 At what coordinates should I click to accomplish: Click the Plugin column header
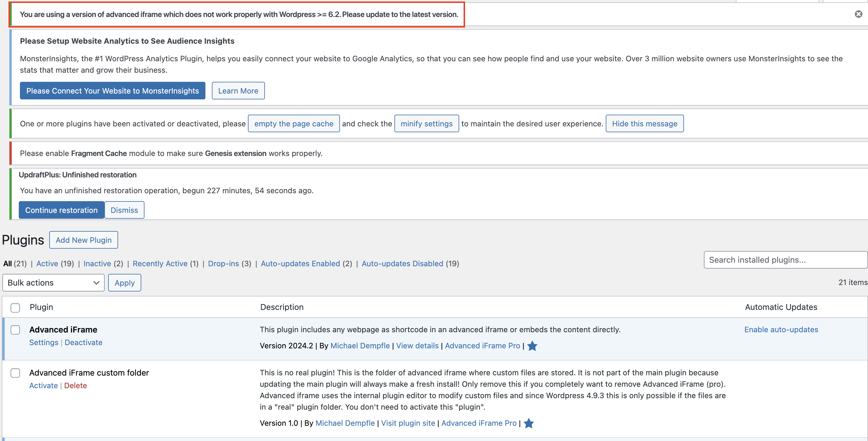pos(41,307)
